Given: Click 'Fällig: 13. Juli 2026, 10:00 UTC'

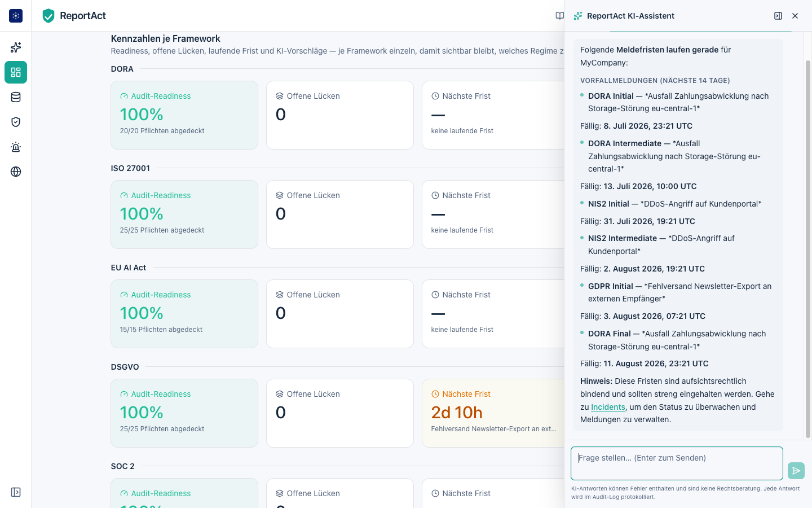Looking at the screenshot, I should [638, 186].
